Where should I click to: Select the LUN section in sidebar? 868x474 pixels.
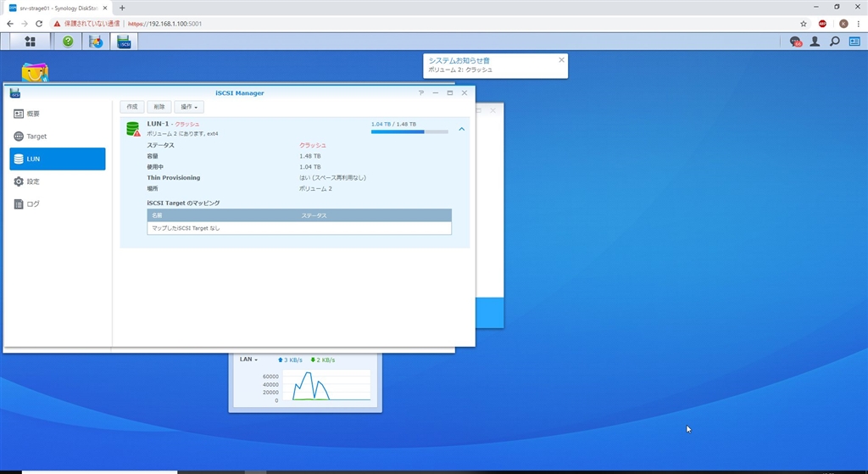tap(58, 159)
